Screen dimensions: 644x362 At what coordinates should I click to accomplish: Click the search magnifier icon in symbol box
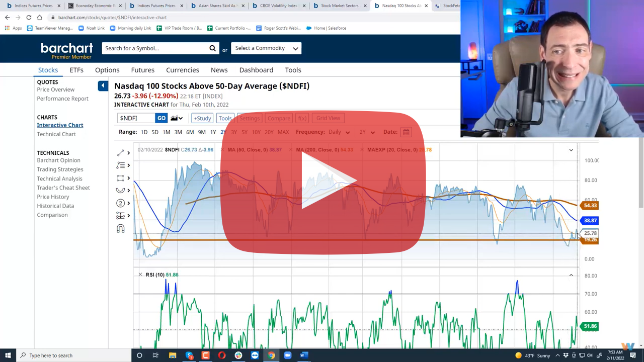point(212,48)
